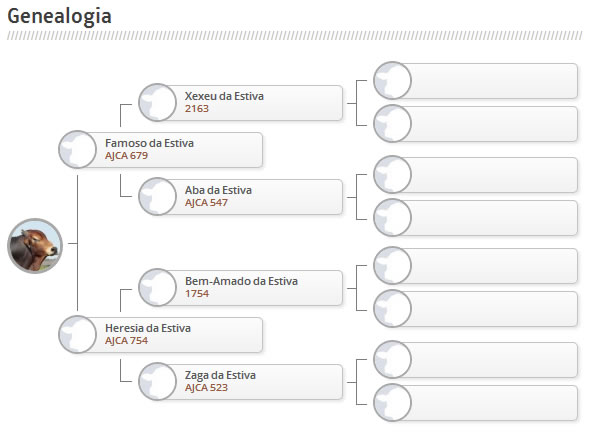Click Aba da Estiva avatar icon
The image size is (615, 447).
(x=158, y=197)
